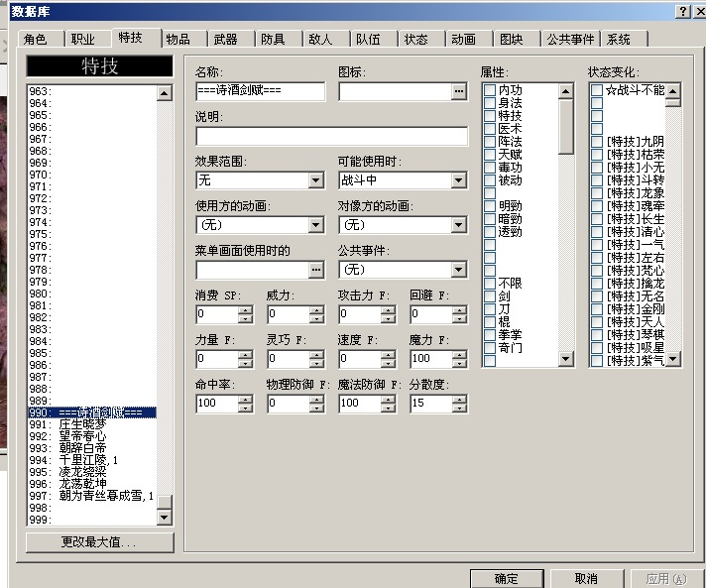
Task: Select skill 992: 望帝春心
Action: pos(92,436)
